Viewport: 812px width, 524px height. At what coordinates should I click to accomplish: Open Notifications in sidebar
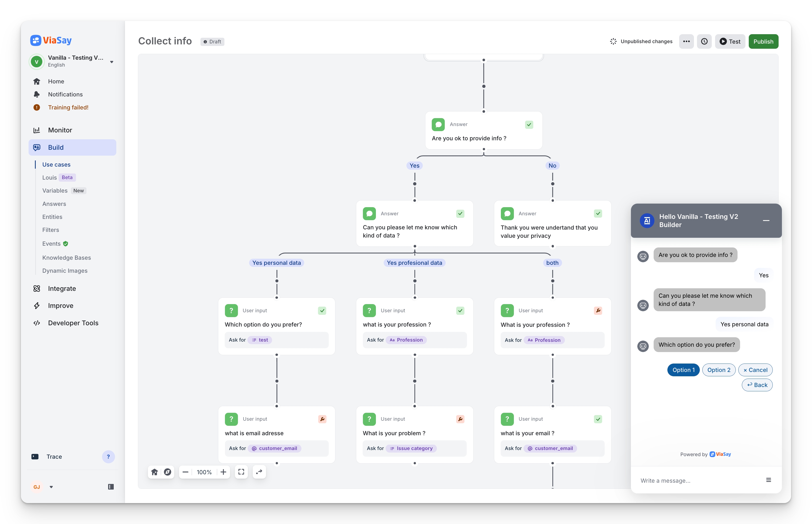65,94
